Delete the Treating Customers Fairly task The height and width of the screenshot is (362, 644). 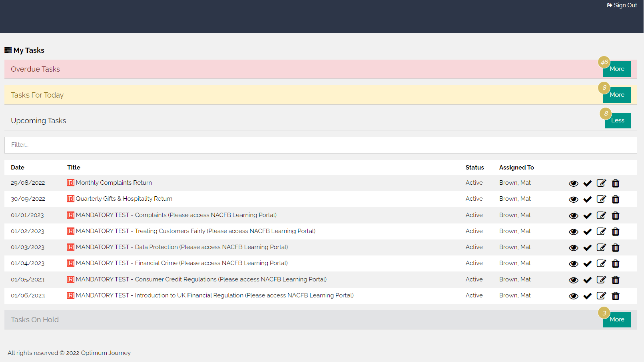[615, 232]
